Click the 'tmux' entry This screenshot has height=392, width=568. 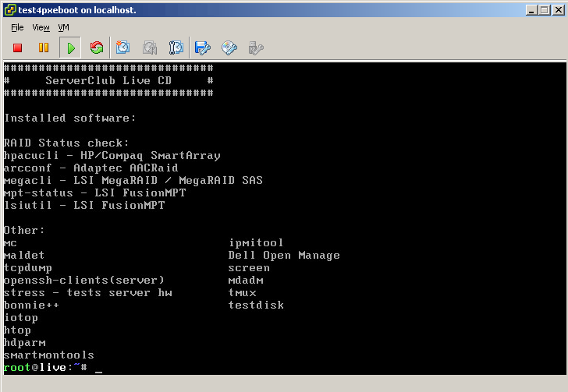pyautogui.click(x=242, y=293)
